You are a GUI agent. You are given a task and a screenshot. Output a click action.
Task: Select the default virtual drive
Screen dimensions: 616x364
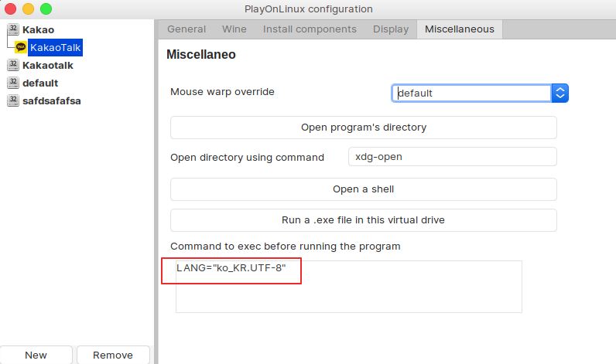click(x=40, y=83)
